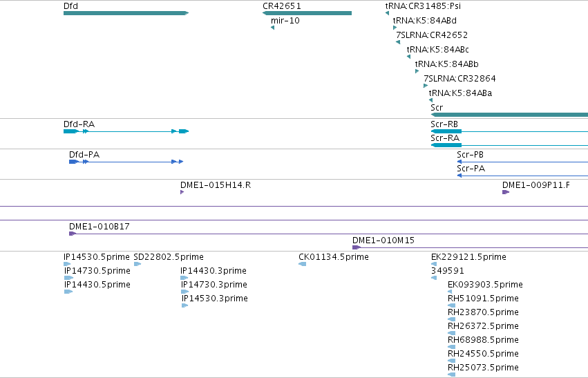Click the Dfd-RA transcript label
Screen dimensions: 588x378
[79, 124]
